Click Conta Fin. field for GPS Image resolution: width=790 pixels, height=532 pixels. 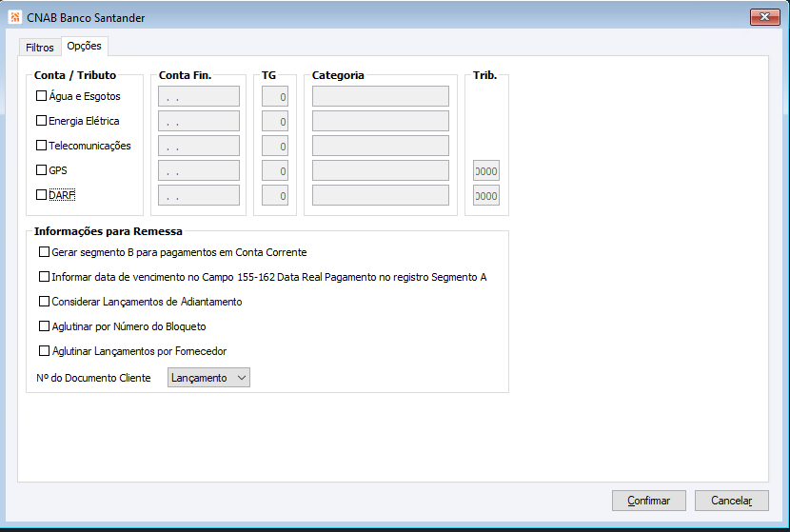[x=199, y=170]
